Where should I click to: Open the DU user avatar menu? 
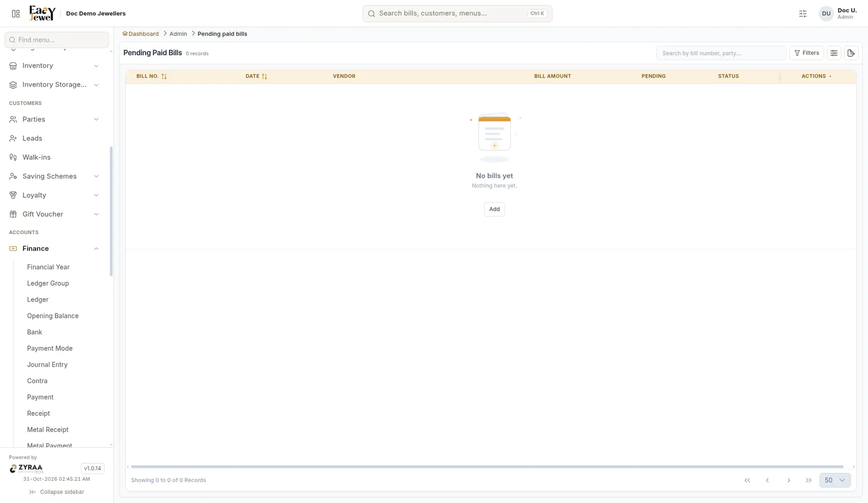coord(826,14)
